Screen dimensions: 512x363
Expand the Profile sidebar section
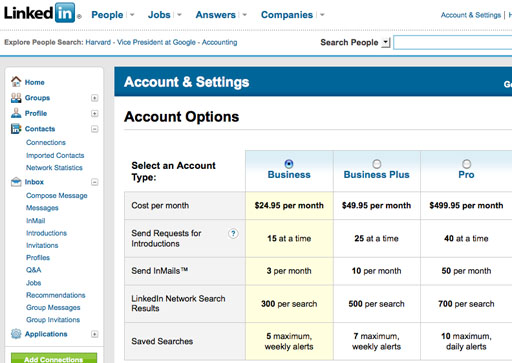95,114
